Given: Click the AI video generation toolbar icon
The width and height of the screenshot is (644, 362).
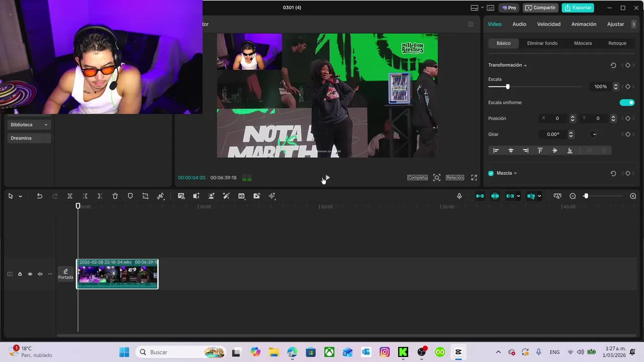Looking at the screenshot, I should tap(257, 196).
